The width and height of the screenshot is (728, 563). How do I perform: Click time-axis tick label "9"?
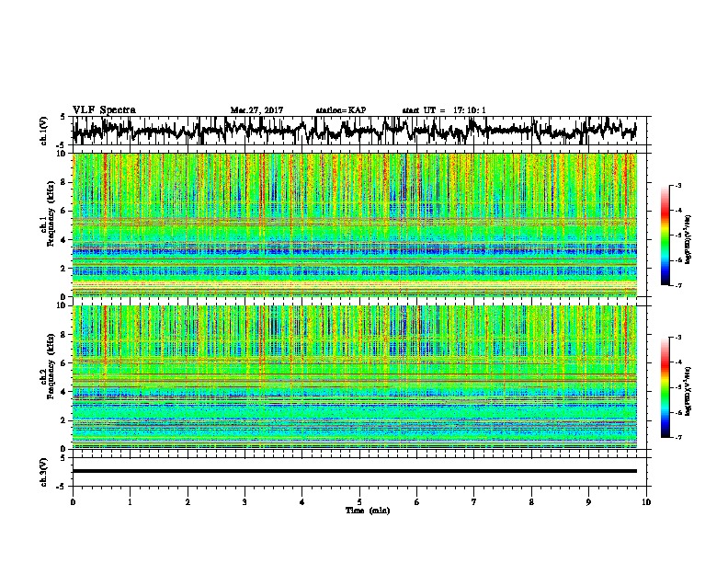[588, 501]
